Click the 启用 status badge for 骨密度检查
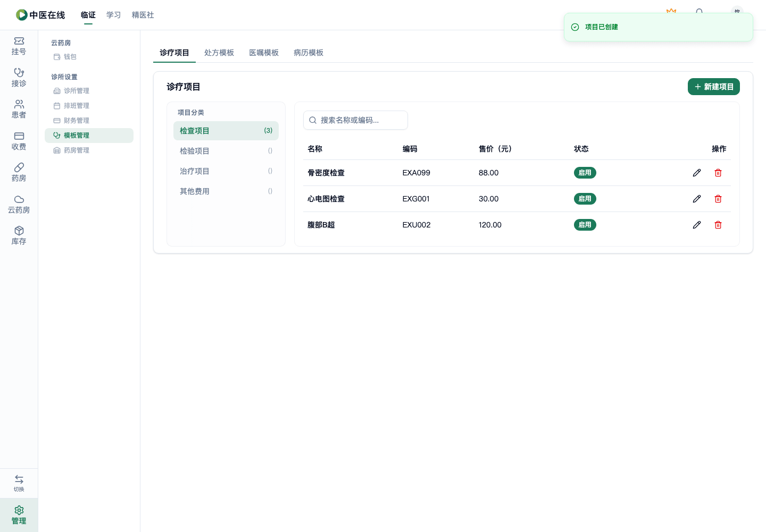This screenshot has height=532, width=766. (585, 173)
